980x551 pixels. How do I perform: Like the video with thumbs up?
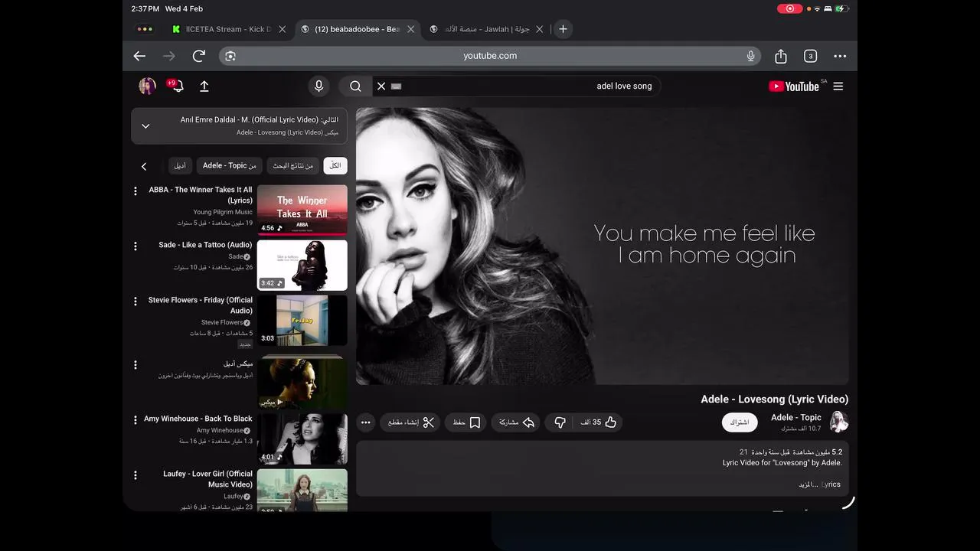coord(599,422)
